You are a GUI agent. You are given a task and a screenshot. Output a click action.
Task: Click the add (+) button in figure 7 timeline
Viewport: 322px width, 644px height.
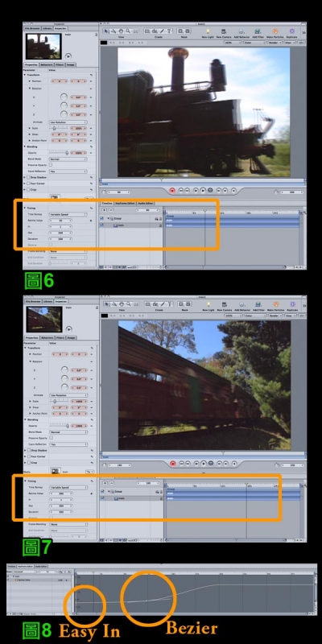105,483
